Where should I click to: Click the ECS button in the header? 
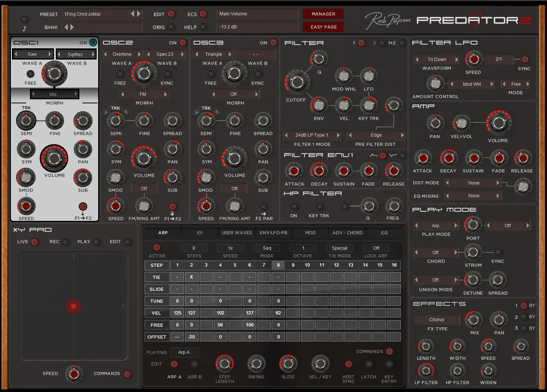(203, 14)
